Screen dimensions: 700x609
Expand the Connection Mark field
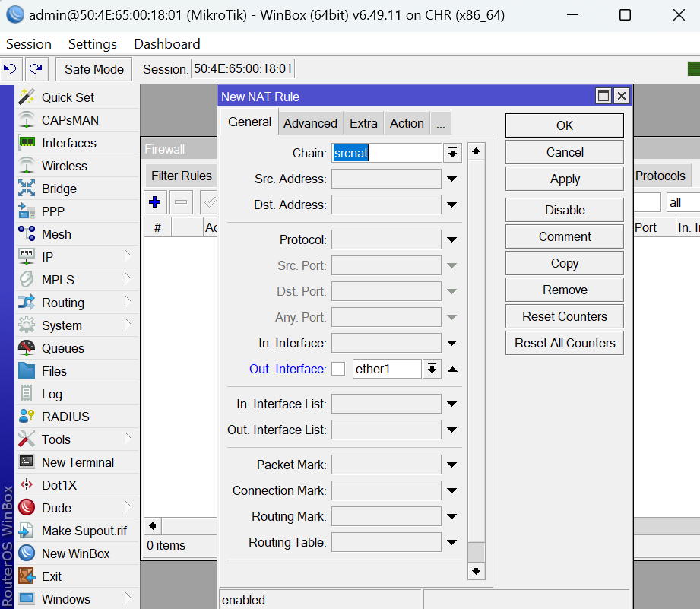pos(451,490)
